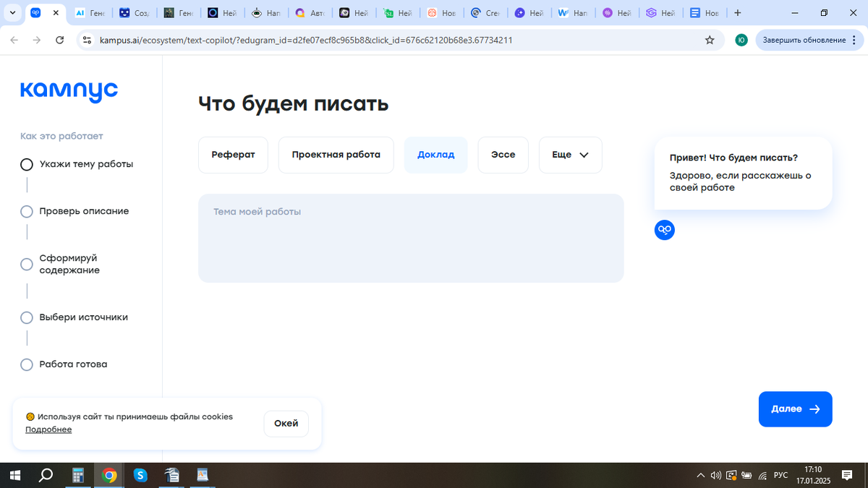The image size is (868, 488).
Task: Open the network icon in system tray
Action: coord(762,475)
